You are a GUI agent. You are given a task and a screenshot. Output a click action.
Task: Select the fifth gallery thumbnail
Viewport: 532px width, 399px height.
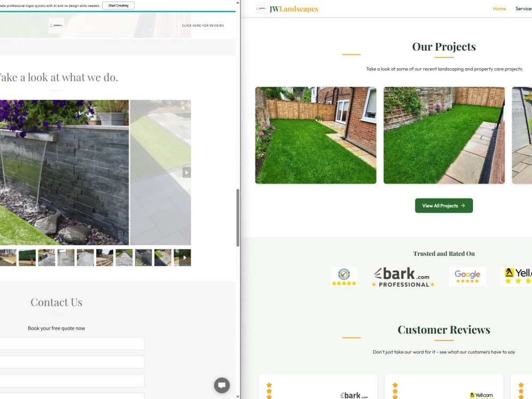(x=85, y=257)
